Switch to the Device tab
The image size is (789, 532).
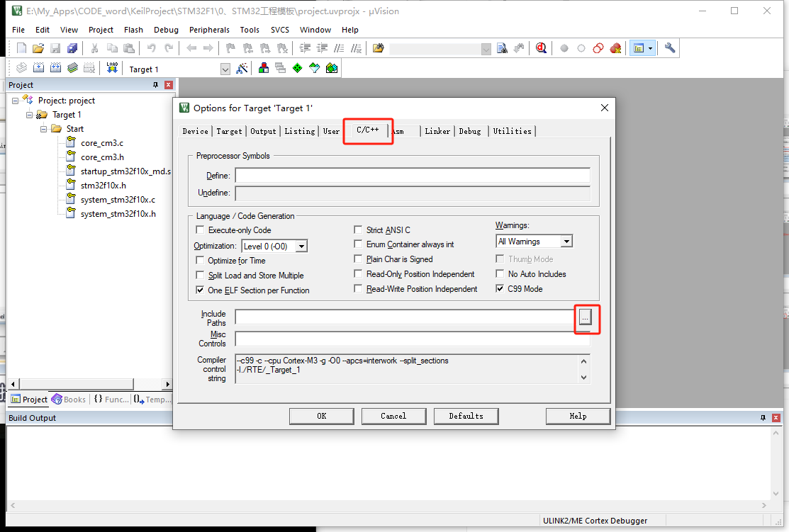(x=195, y=131)
